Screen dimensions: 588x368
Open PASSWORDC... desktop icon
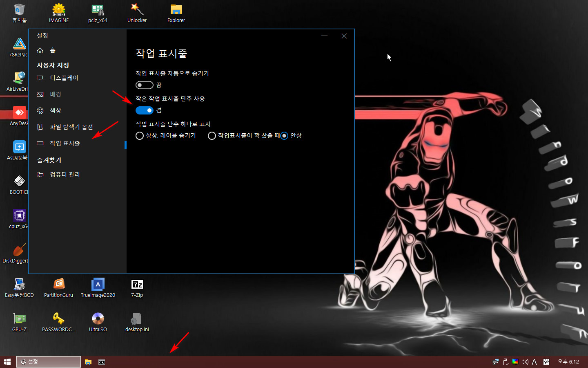click(x=59, y=322)
